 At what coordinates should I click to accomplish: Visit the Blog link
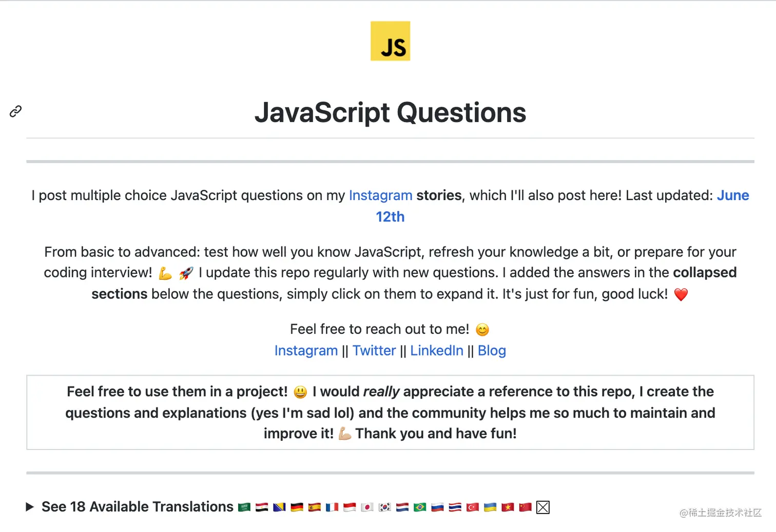[x=492, y=350]
